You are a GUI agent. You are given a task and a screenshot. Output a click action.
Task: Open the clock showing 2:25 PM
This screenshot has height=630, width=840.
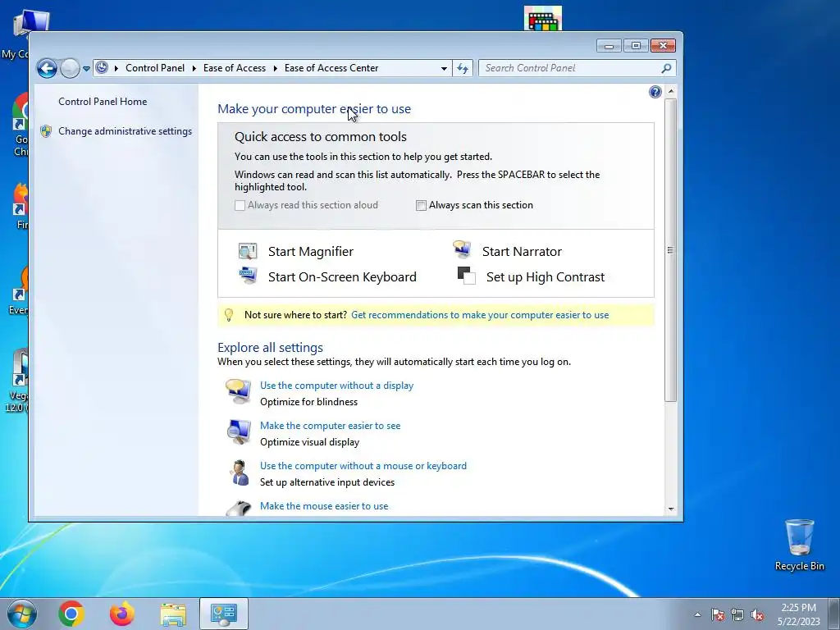click(x=798, y=614)
